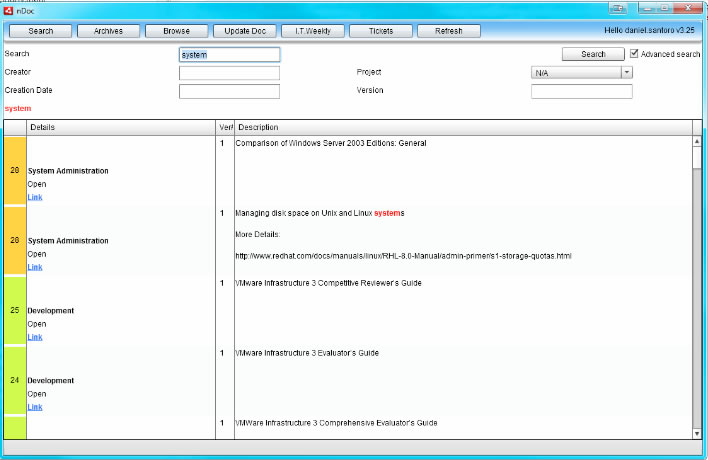Focus the Creator input field
The width and height of the screenshot is (708, 460).
tap(229, 73)
